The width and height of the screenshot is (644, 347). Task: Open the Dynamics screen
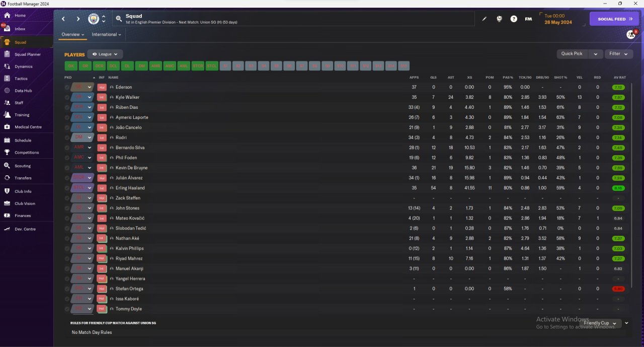point(23,66)
